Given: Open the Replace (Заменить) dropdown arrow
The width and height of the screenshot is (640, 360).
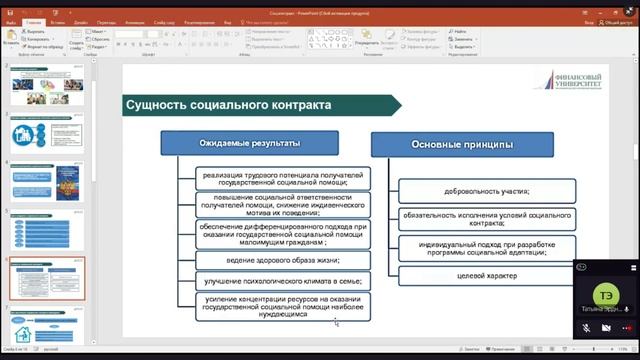Looking at the screenshot, I should coord(476,39).
